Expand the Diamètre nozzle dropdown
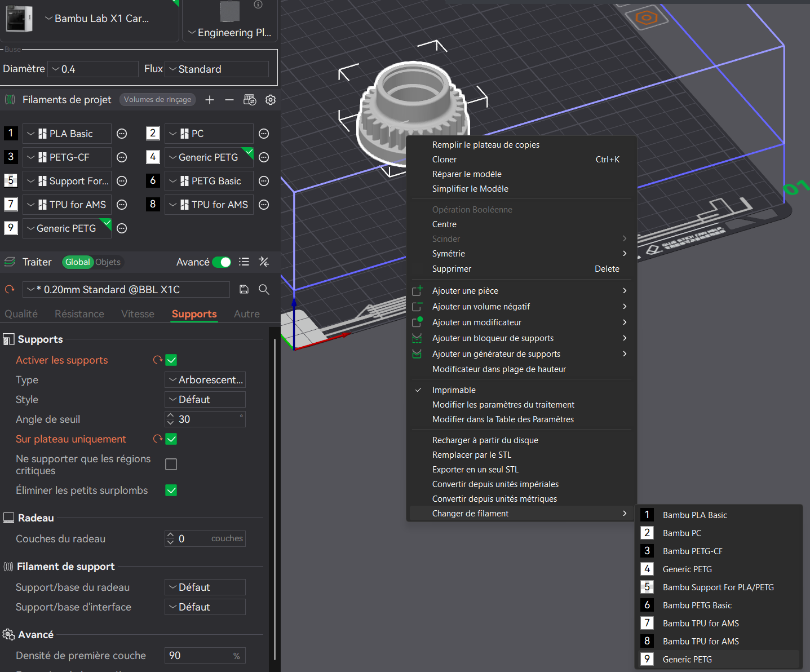Image resolution: width=810 pixels, height=672 pixels. click(x=93, y=69)
